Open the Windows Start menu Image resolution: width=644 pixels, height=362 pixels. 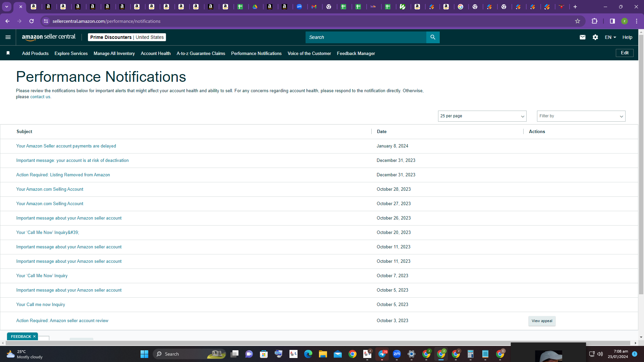(144, 354)
